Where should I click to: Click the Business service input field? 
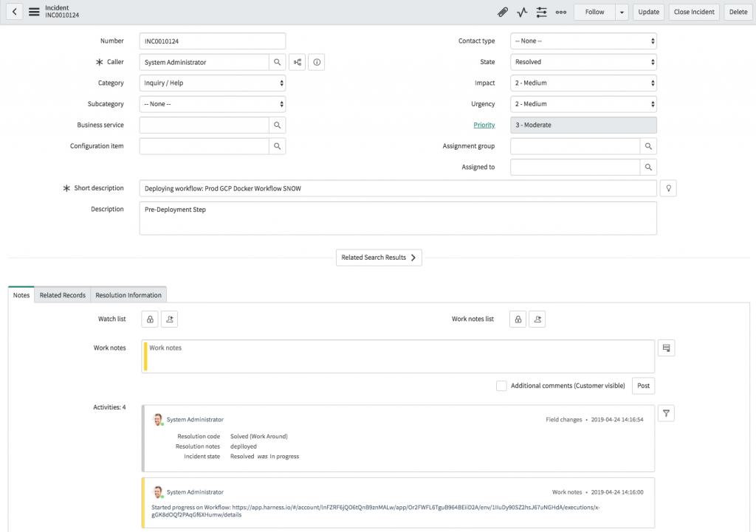click(204, 125)
